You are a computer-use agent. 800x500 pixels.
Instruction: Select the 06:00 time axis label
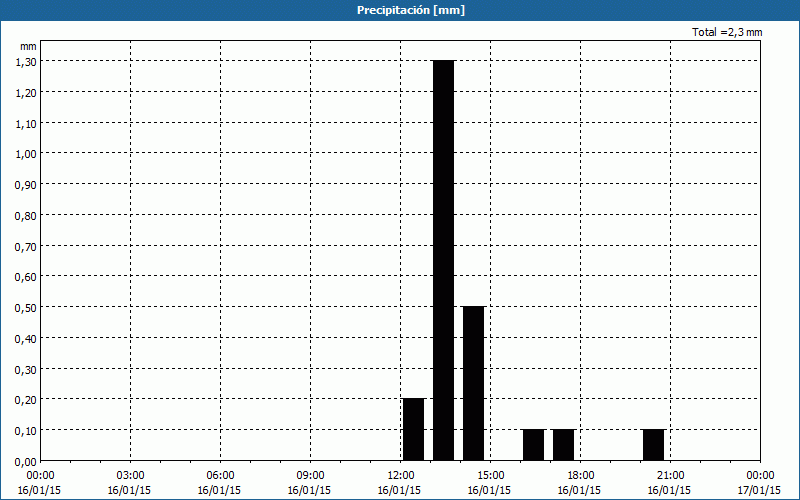click(220, 475)
